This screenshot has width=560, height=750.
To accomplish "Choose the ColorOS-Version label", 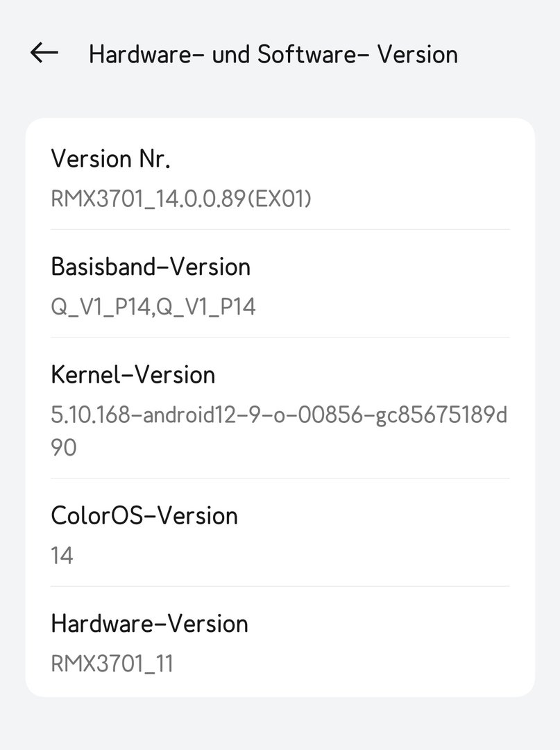I will coord(144,516).
